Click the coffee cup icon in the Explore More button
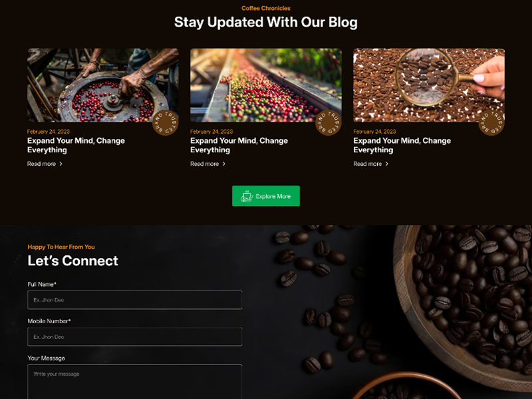Image resolution: width=532 pixels, height=399 pixels. tap(247, 196)
